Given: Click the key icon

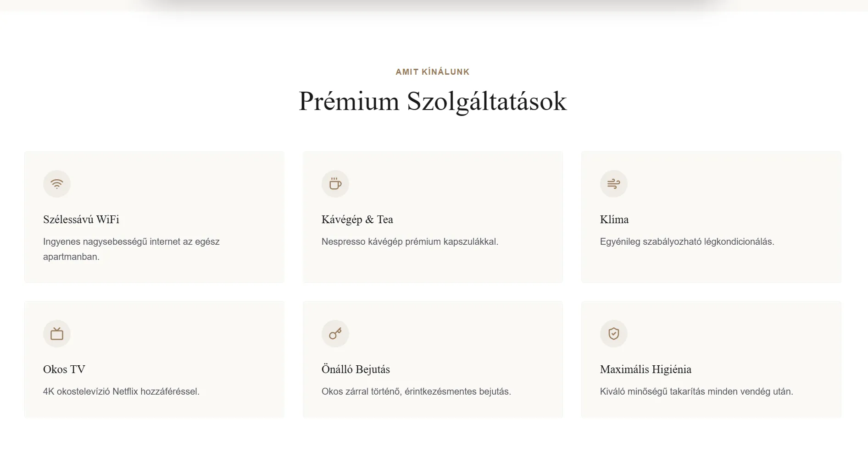Looking at the screenshot, I should click(x=335, y=334).
